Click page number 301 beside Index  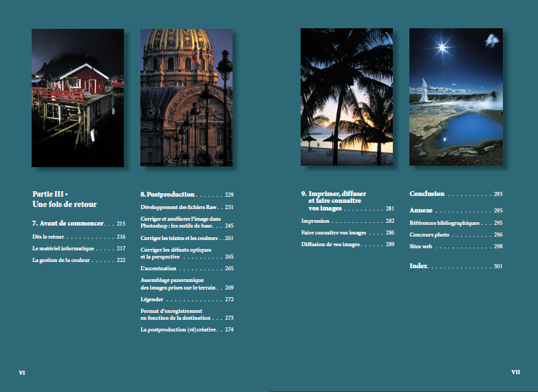tap(498, 266)
